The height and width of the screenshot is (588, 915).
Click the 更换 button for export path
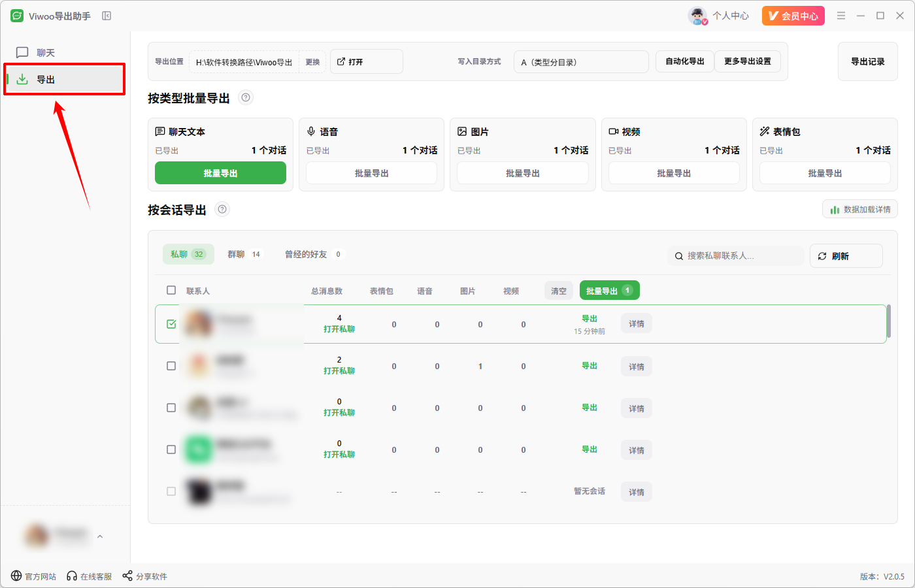(x=312, y=62)
